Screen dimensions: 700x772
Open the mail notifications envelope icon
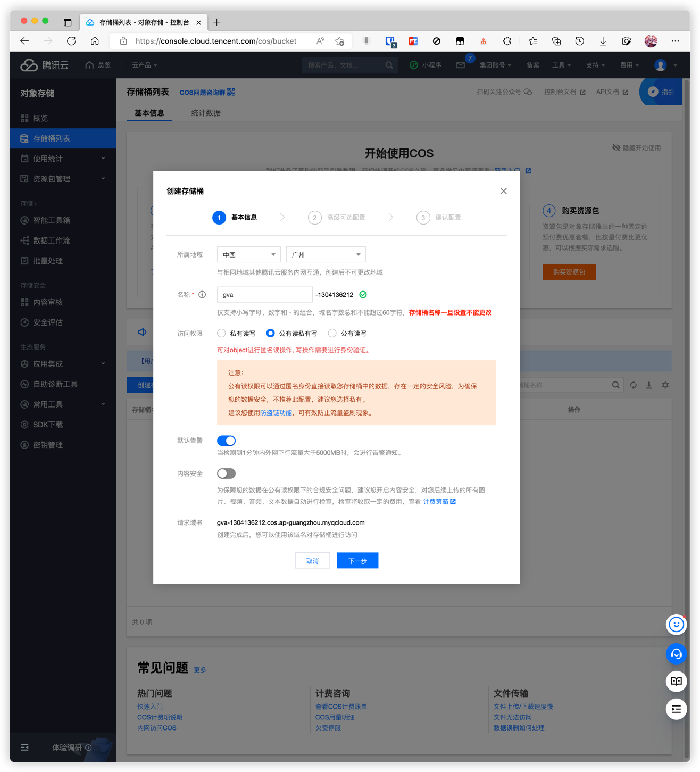coord(461,65)
